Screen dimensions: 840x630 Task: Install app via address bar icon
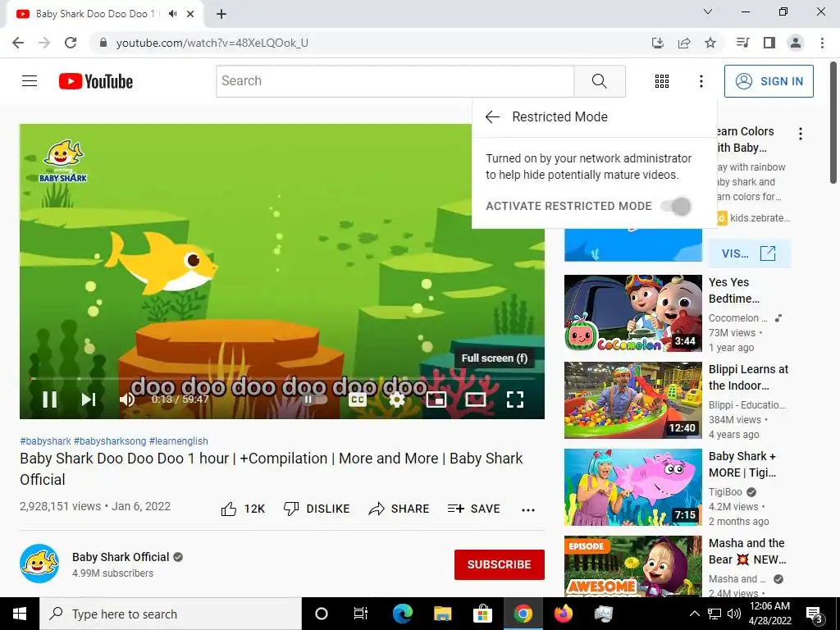[x=658, y=43]
